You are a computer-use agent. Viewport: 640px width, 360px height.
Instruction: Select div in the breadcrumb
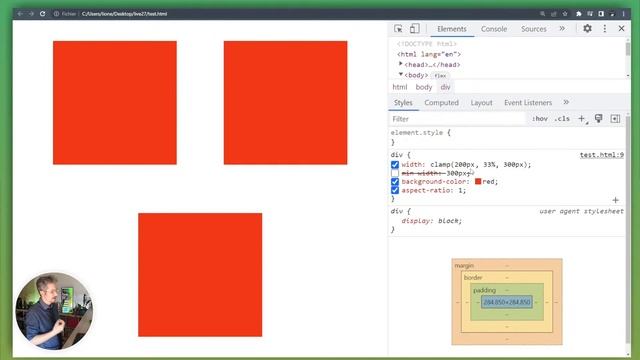click(x=445, y=87)
